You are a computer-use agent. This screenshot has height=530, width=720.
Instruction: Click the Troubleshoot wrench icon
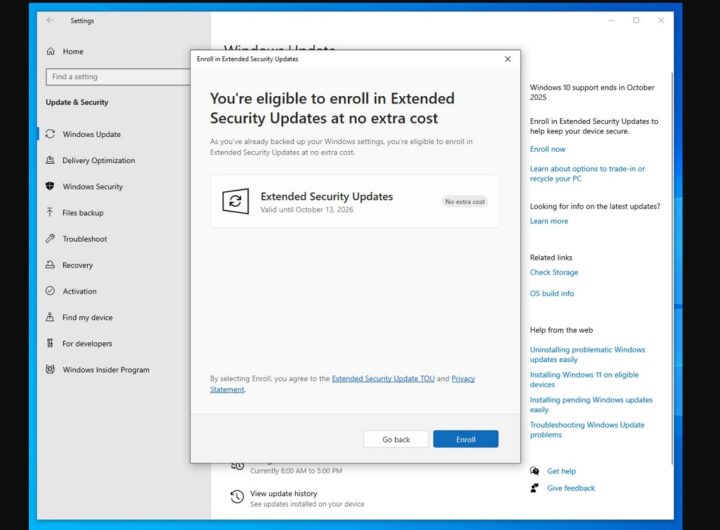(x=50, y=239)
